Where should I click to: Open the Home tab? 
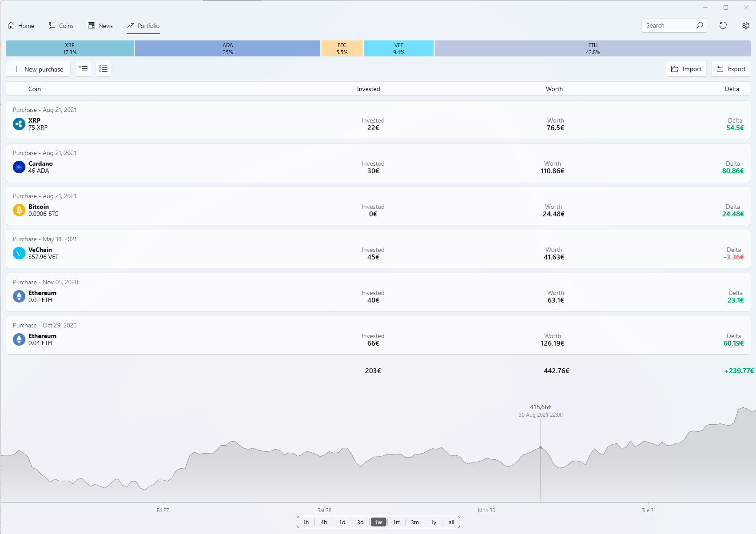pyautogui.click(x=21, y=26)
